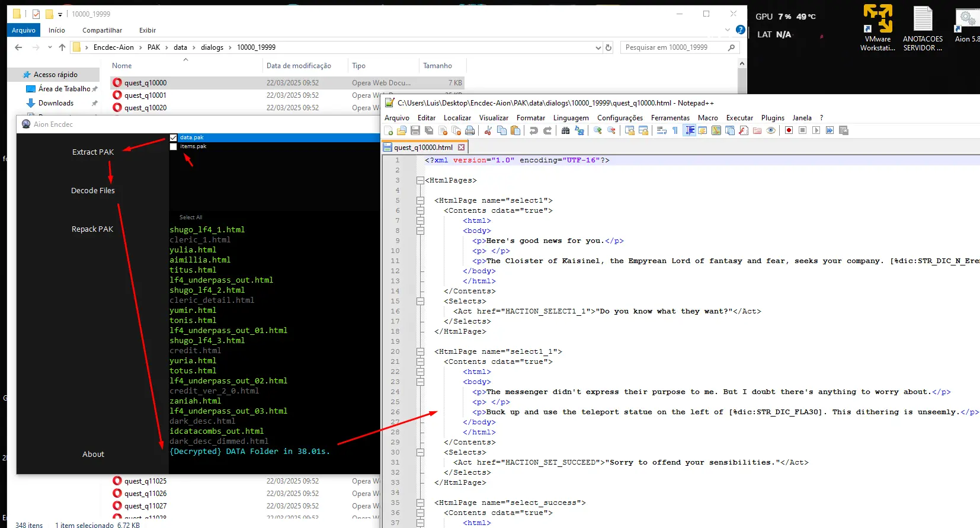Open the Arquivo tab in File Explorer
Image resolution: width=980 pixels, height=528 pixels.
pyautogui.click(x=24, y=30)
